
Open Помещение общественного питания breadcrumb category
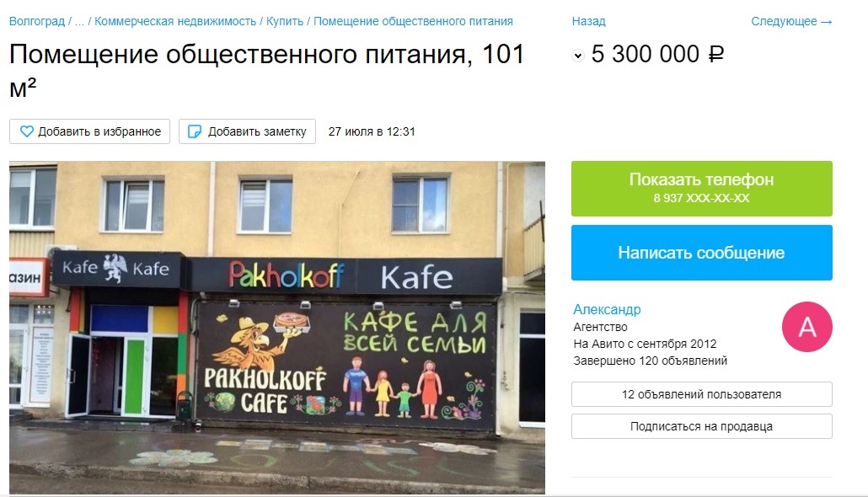pos(413,22)
